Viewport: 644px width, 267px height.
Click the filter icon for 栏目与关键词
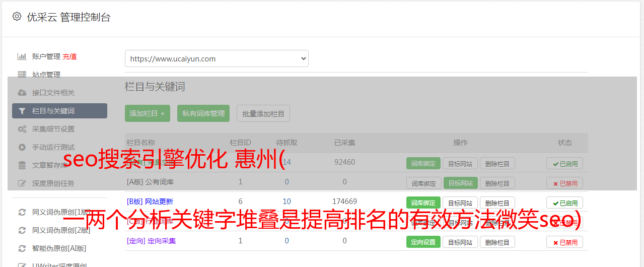[x=22, y=111]
